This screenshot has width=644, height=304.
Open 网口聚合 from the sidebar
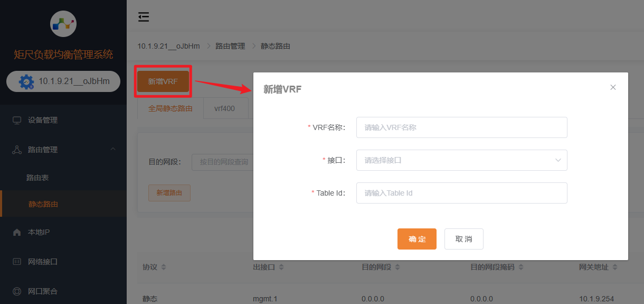click(42, 291)
